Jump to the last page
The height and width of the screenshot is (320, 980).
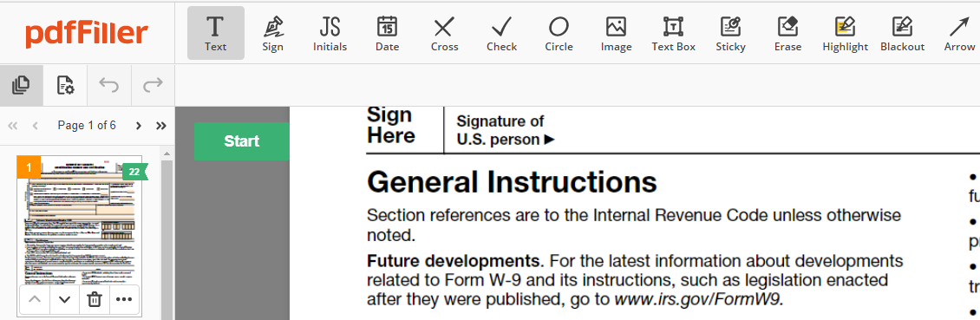point(161,126)
